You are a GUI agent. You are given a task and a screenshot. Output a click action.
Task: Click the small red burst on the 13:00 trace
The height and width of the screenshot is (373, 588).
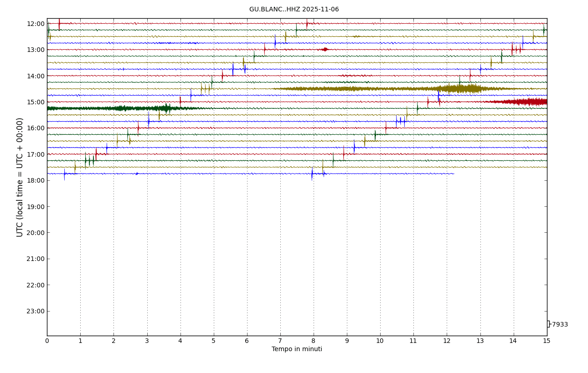pos(325,49)
